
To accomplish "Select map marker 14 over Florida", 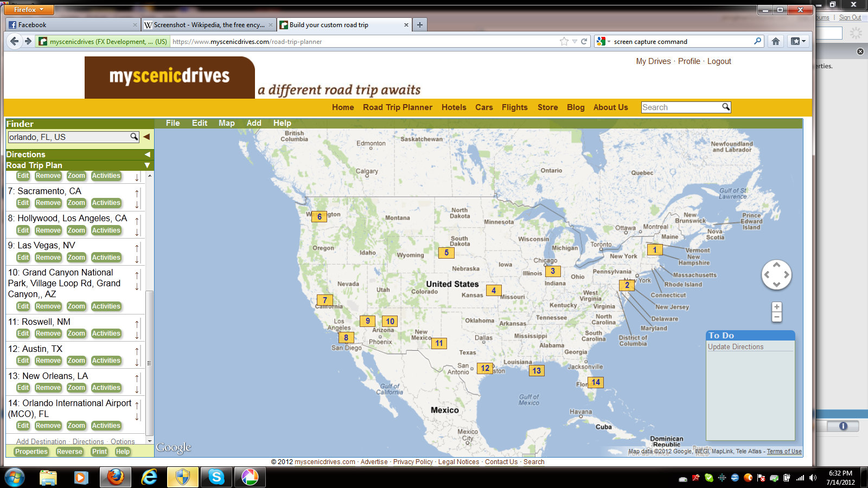I will [596, 382].
